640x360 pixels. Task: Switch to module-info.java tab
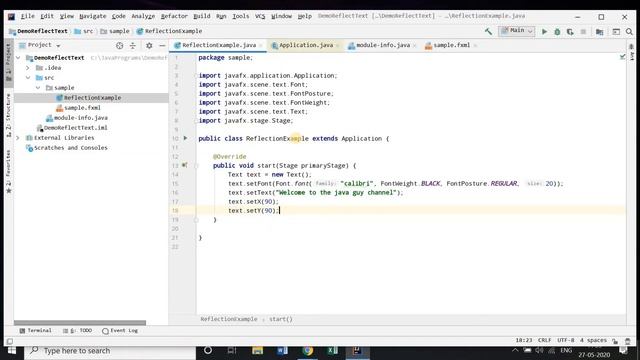pyautogui.click(x=382, y=45)
